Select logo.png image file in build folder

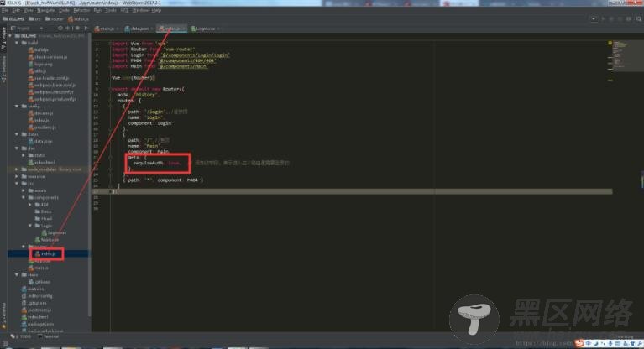click(x=40, y=64)
